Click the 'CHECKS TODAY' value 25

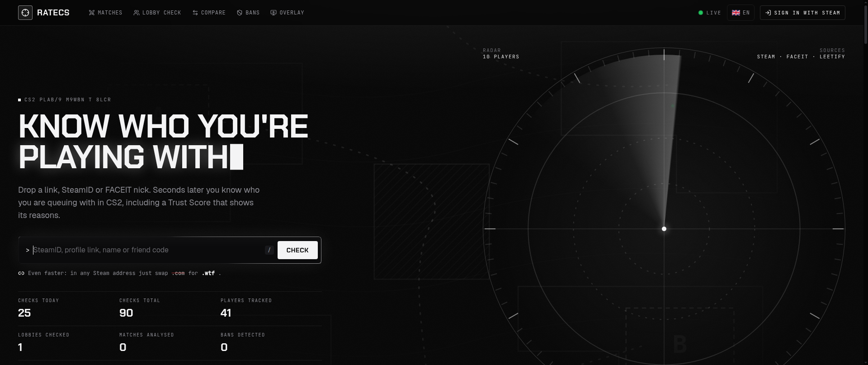pos(24,313)
